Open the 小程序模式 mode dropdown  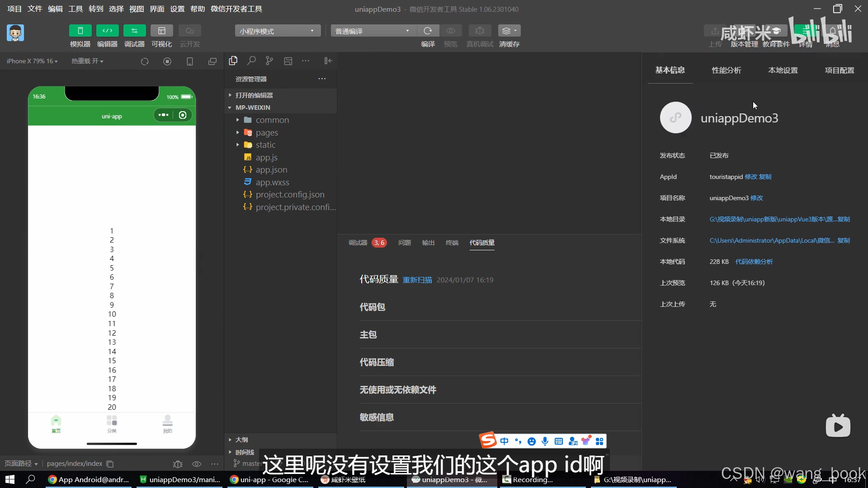coord(278,31)
